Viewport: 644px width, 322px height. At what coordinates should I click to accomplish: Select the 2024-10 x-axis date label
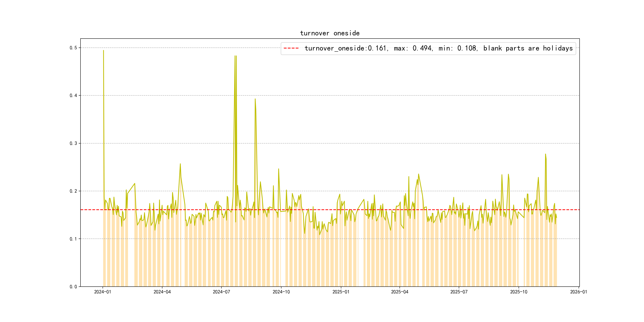pos(281,292)
